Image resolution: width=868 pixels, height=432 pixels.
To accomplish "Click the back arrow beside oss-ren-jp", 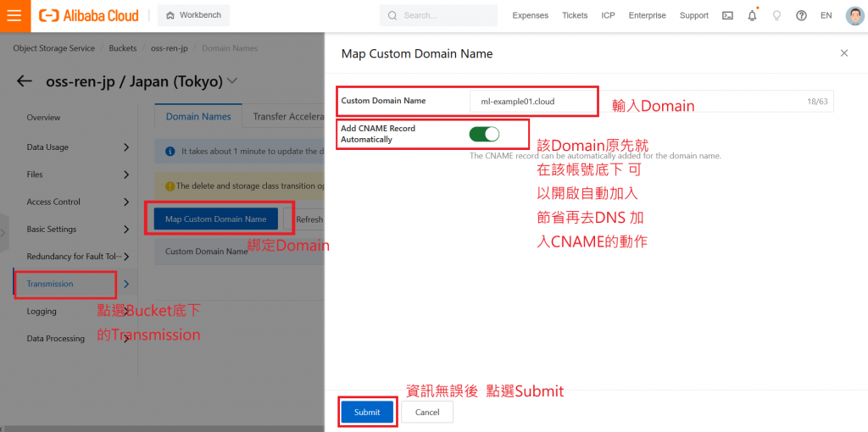I will click(x=25, y=81).
